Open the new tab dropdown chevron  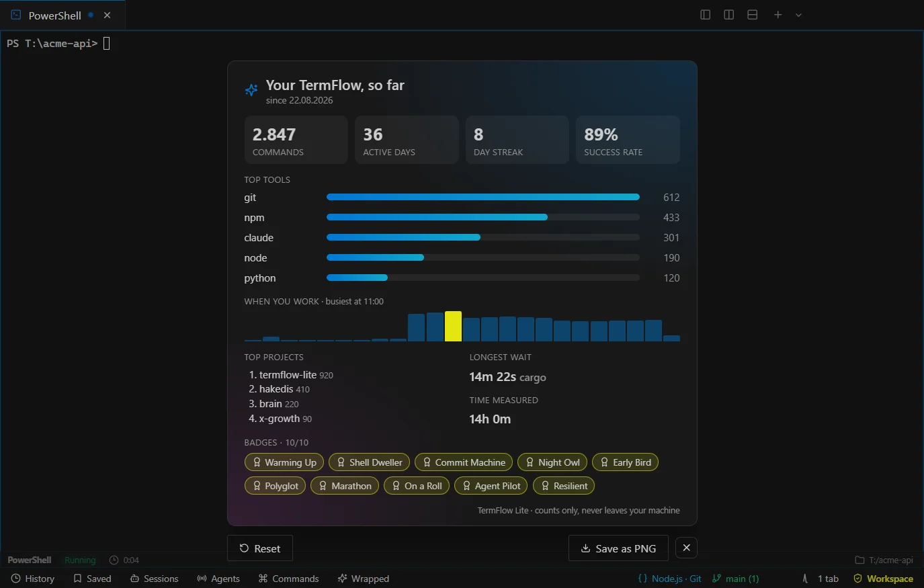[x=798, y=15]
